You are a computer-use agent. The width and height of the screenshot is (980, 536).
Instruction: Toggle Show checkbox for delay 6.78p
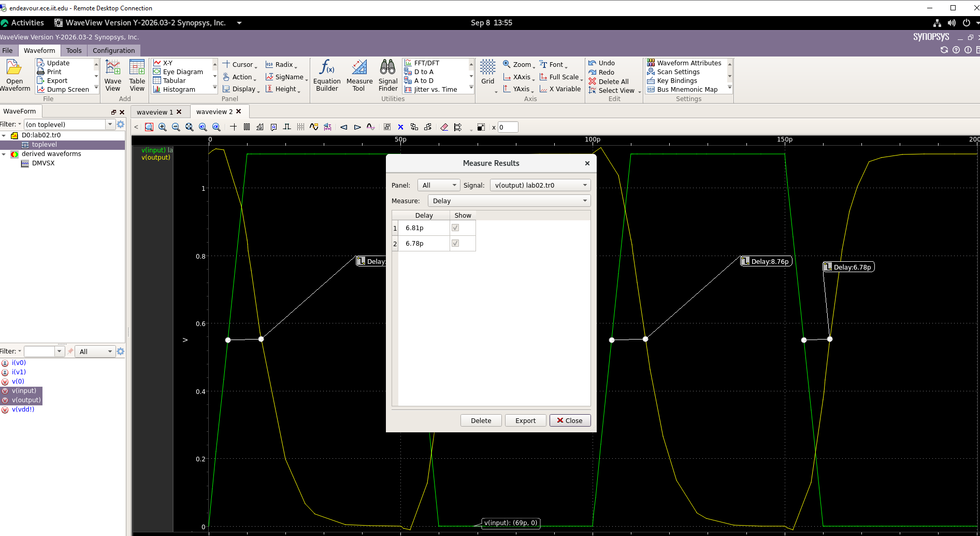coord(455,243)
